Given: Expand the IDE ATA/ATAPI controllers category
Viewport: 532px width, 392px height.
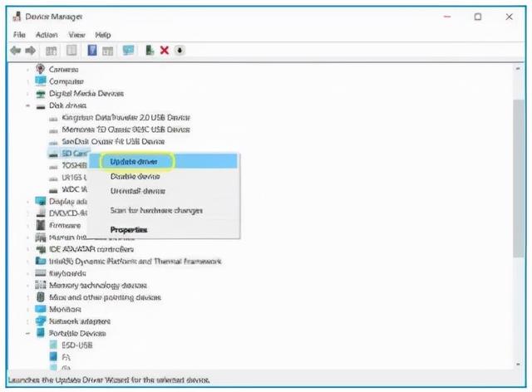Looking at the screenshot, I should point(27,250).
